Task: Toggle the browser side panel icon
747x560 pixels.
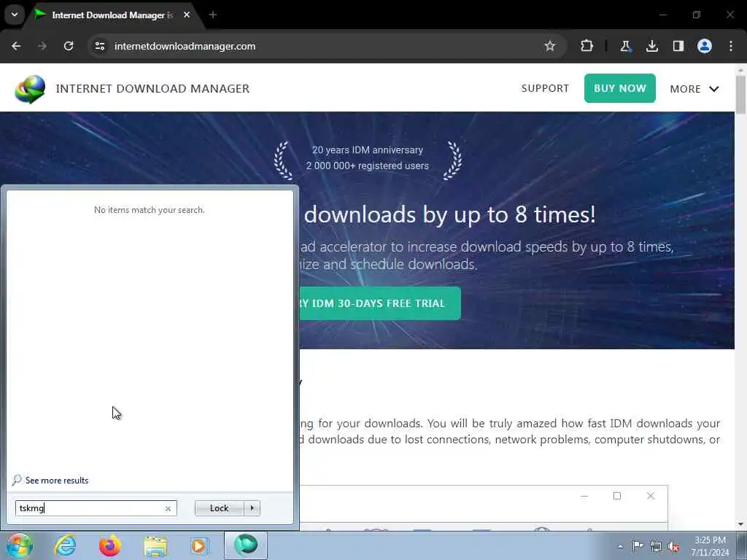Action: pos(678,46)
